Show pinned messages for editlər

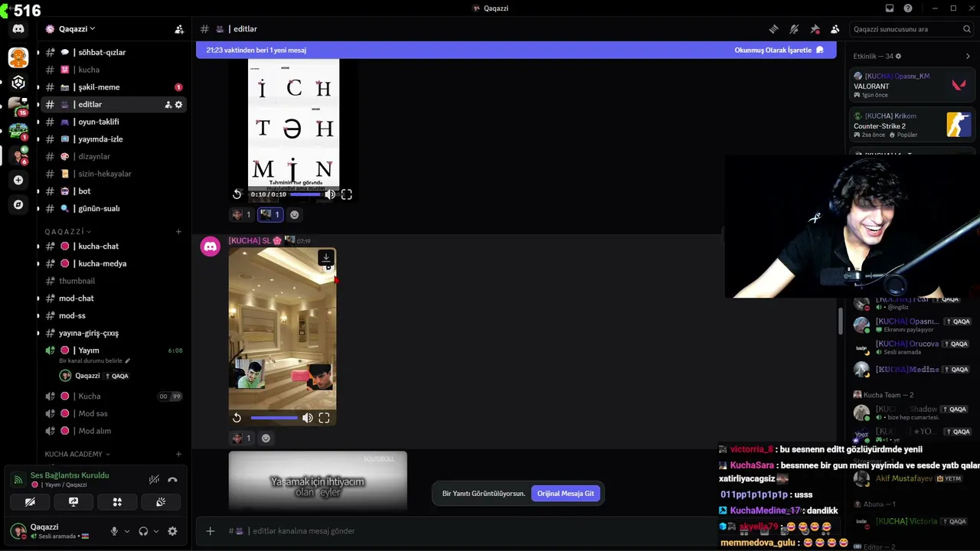pyautogui.click(x=815, y=29)
